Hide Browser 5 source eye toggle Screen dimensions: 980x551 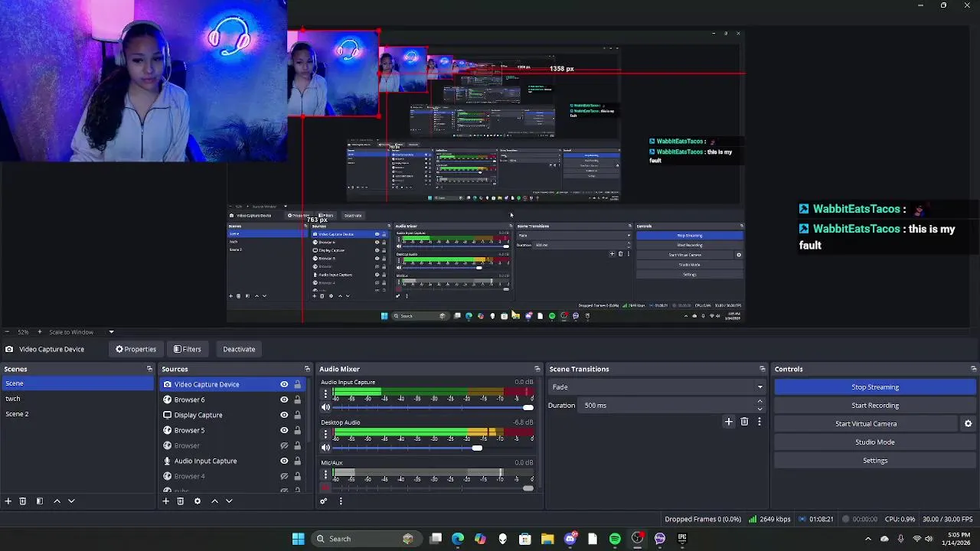[x=284, y=430]
